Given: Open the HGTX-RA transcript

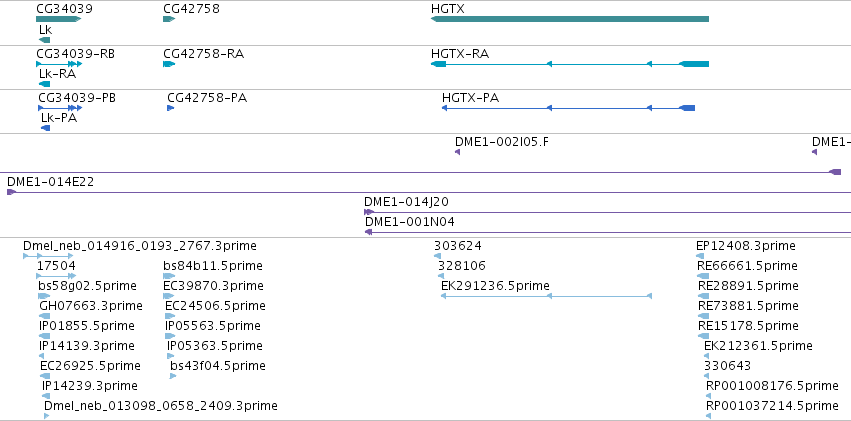Looking at the screenshot, I should 570,64.
